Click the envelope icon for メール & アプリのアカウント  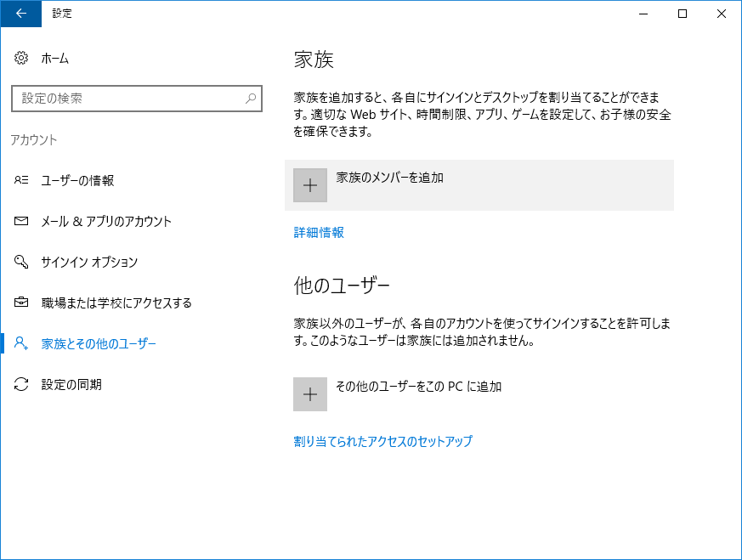click(20, 222)
